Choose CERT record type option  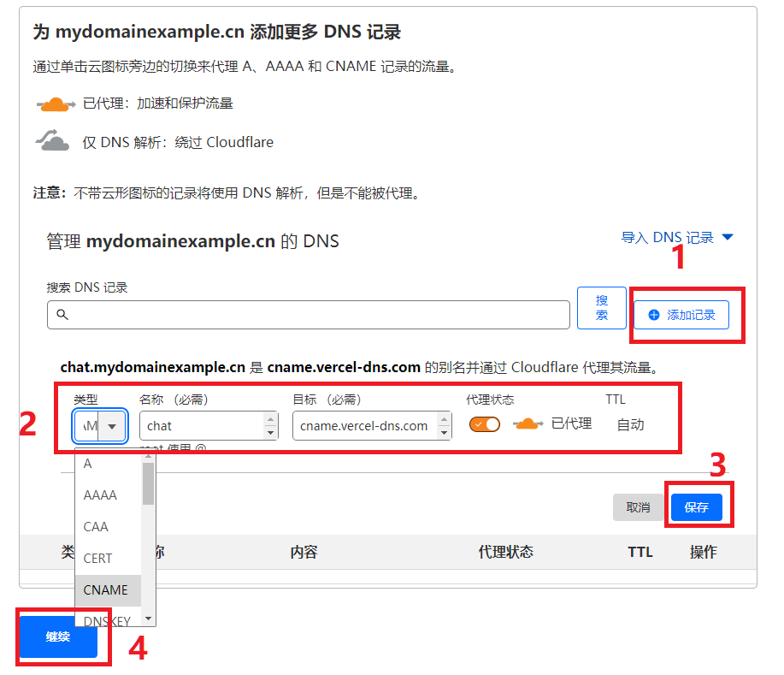click(x=97, y=559)
